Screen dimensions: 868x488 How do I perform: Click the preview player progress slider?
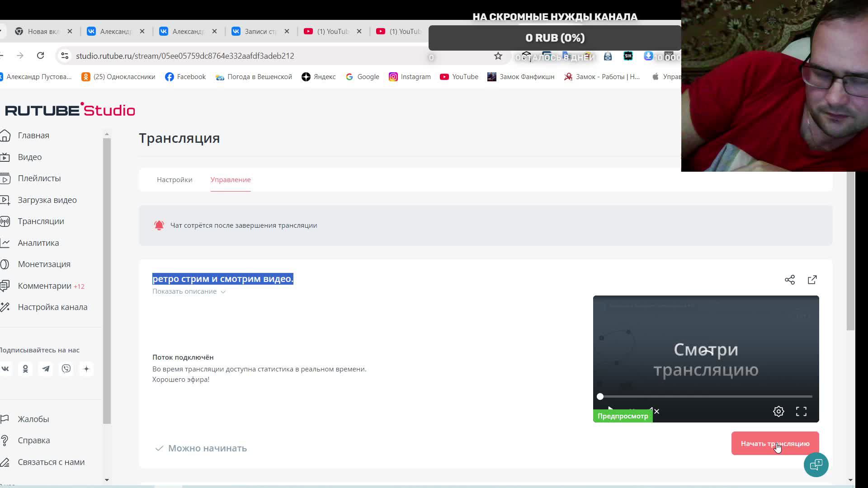pos(705,396)
